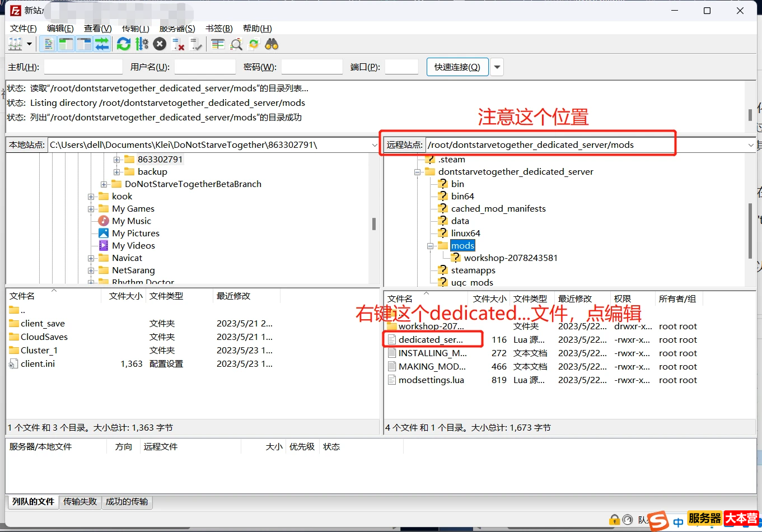The height and width of the screenshot is (532, 762).
Task: Open the 文件(F) menu
Action: [24, 28]
